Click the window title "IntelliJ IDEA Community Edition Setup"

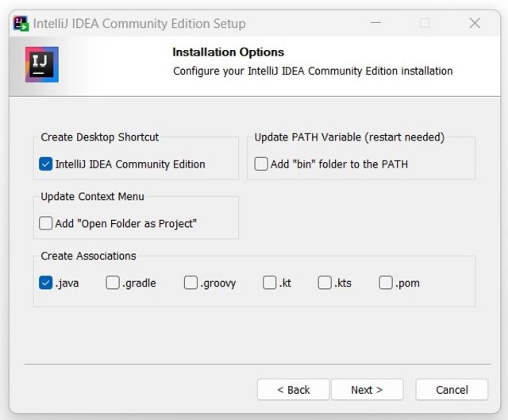click(140, 24)
